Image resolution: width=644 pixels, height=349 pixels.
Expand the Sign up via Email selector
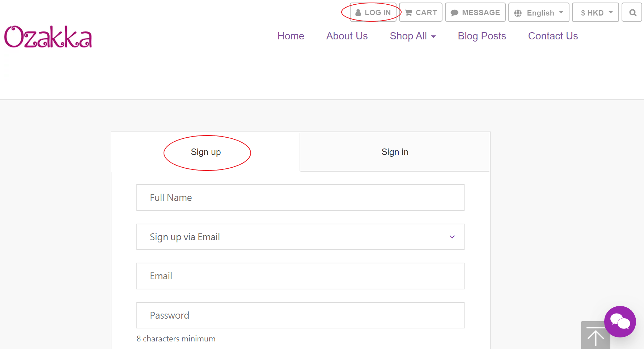point(300,237)
